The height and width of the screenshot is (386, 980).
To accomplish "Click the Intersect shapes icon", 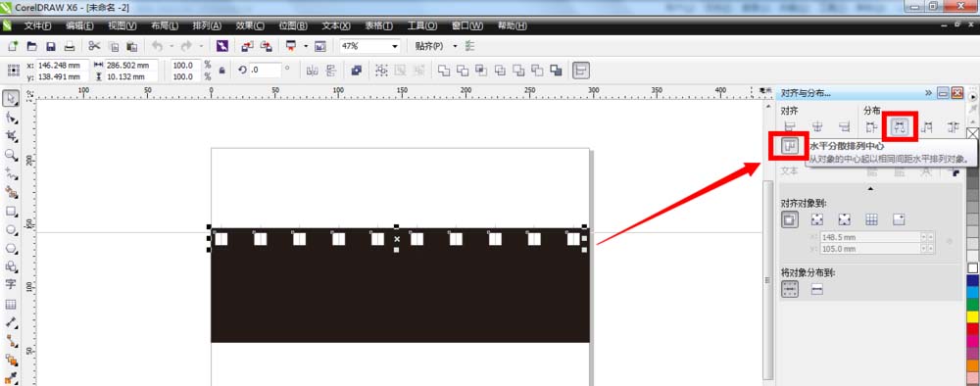I will [x=481, y=71].
